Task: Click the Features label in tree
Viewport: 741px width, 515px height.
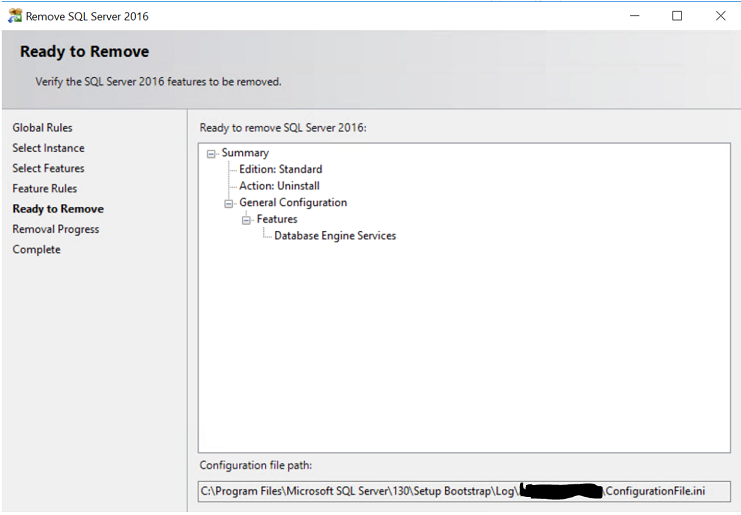Action: coord(277,220)
